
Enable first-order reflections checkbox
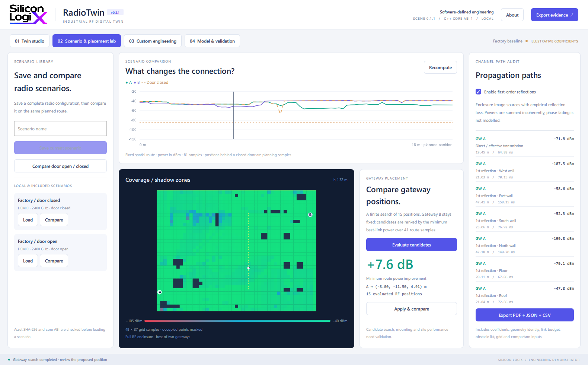[479, 92]
